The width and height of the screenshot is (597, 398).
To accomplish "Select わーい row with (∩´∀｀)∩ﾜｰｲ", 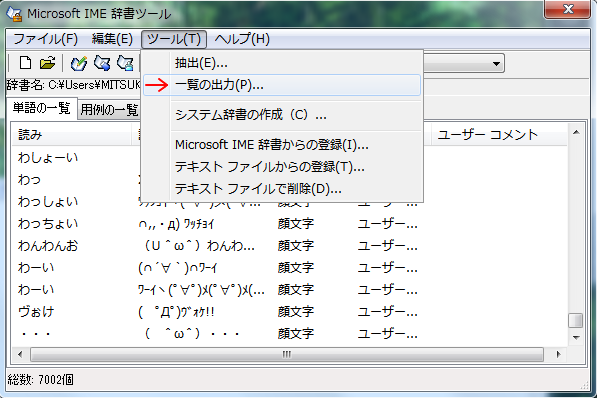I will point(289,268).
